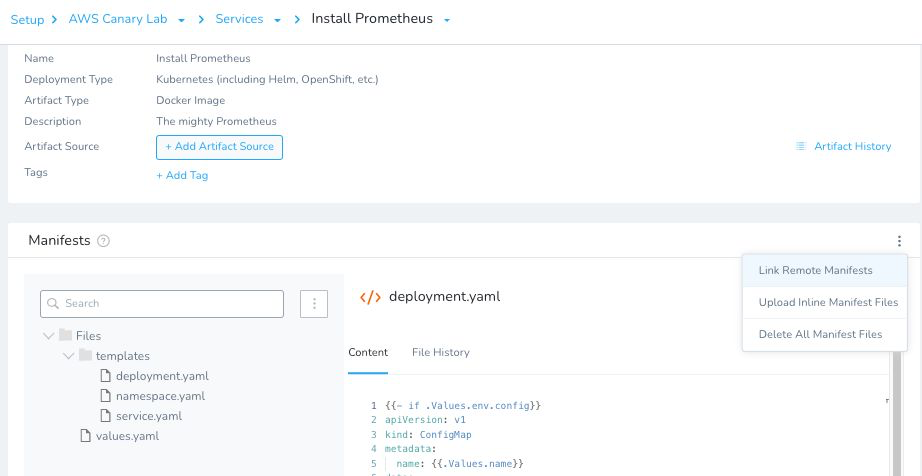Image resolution: width=922 pixels, height=476 pixels.
Task: Open the Install Prometheus breadcrumb dropdown arrow
Action: (x=447, y=20)
